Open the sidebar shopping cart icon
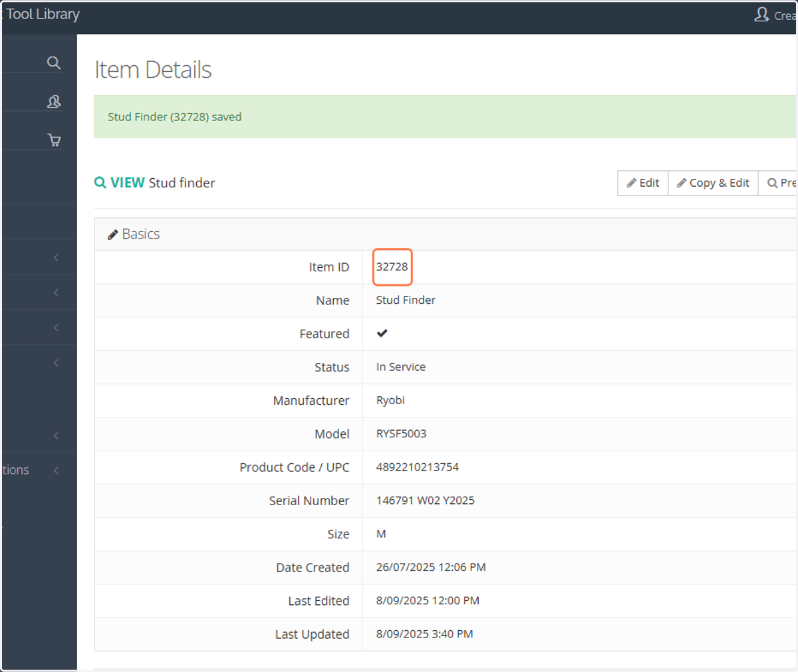 pos(54,140)
